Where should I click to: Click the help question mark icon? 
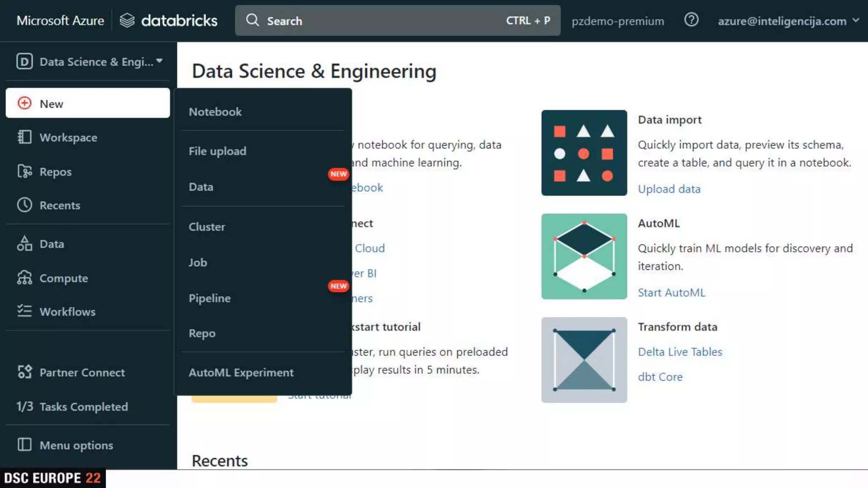[691, 20]
